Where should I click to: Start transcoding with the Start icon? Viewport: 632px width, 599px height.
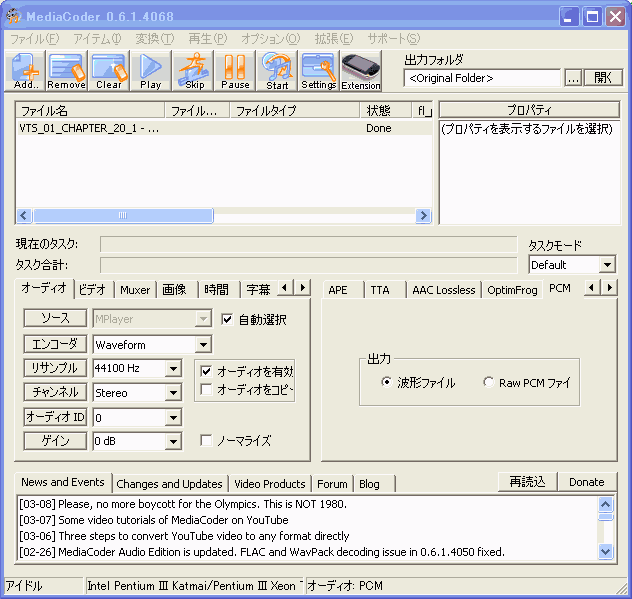[277, 71]
